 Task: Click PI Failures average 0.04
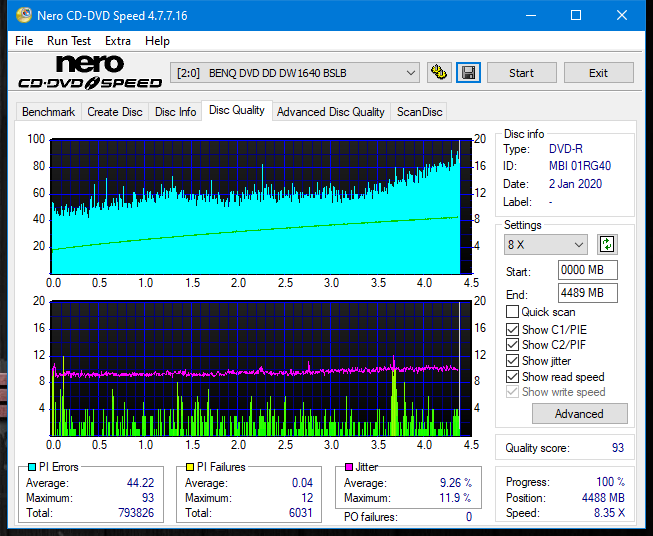pos(302,483)
